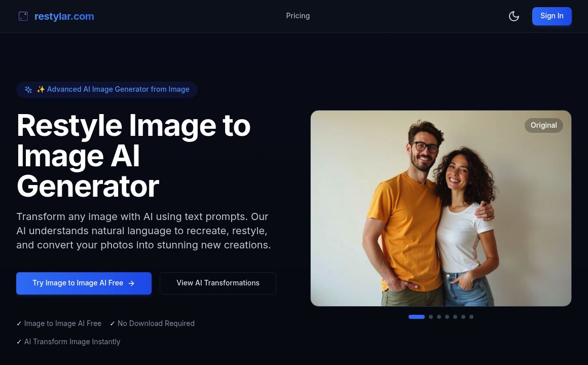
Task: Open View AI Transformations
Action: click(x=217, y=283)
